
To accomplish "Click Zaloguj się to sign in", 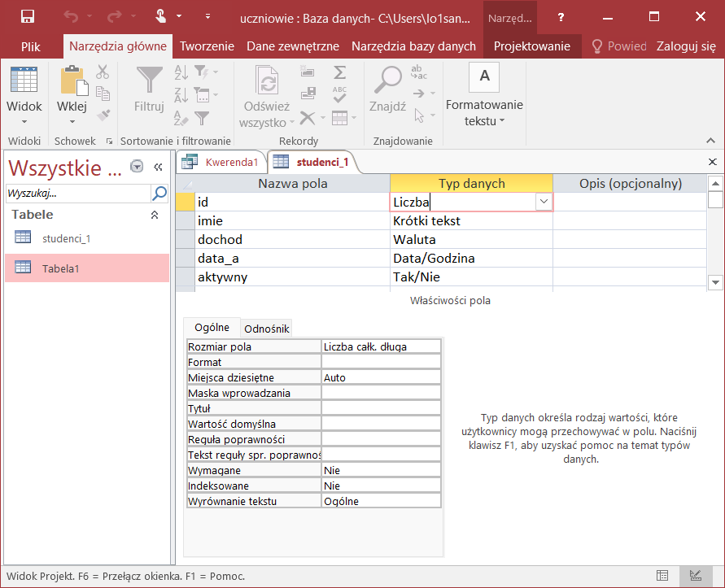I will tap(686, 46).
